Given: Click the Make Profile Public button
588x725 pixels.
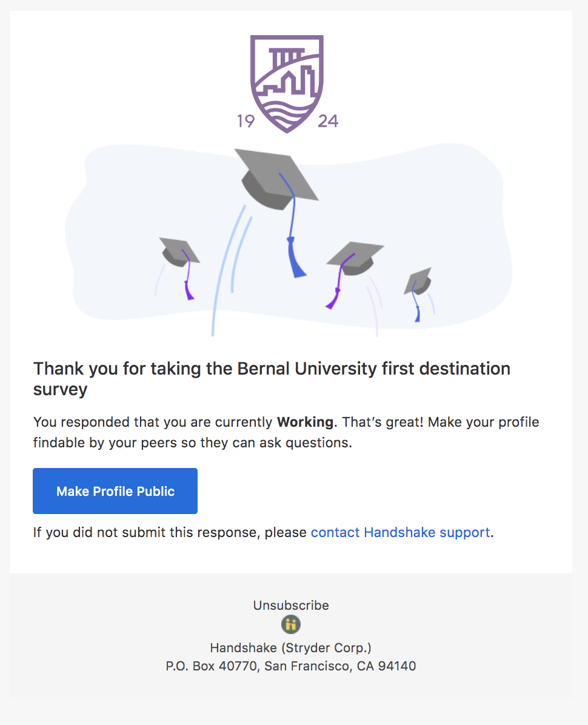Looking at the screenshot, I should tap(115, 491).
